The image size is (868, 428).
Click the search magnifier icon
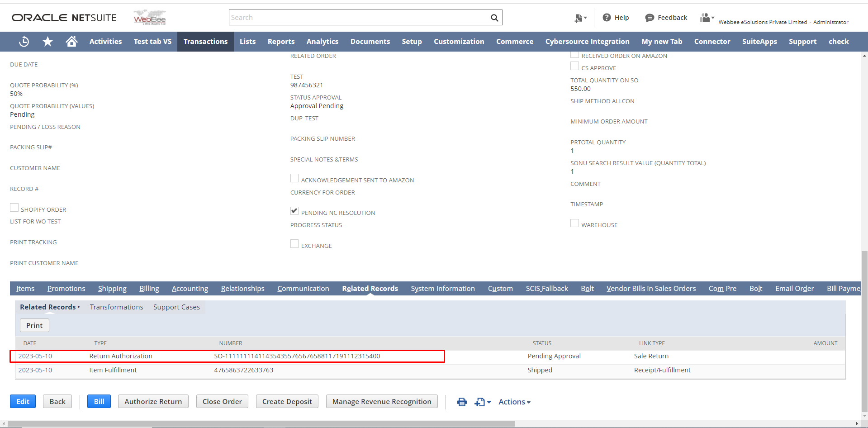[x=494, y=18]
